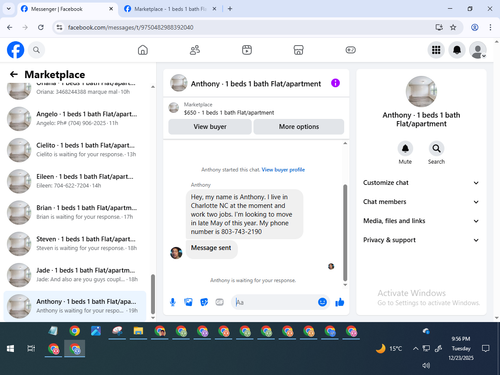Send a thumbs-up like
The image size is (500, 375).
[340, 302]
